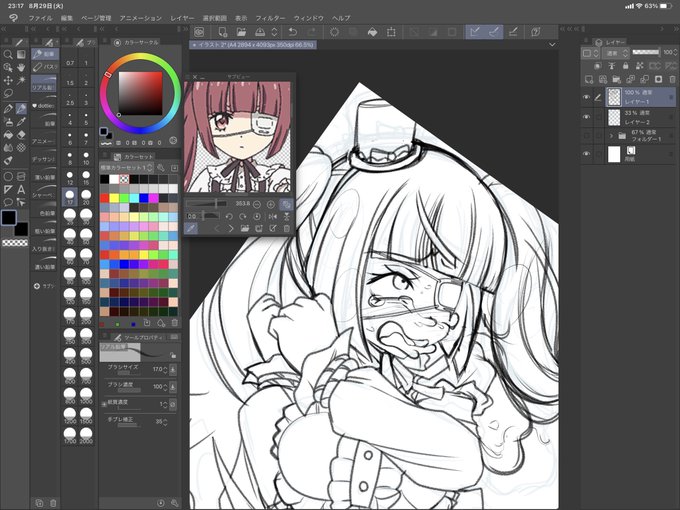Toggle Lock layer in Layers panel
Screen dimensions: 680x510
(x=625, y=66)
